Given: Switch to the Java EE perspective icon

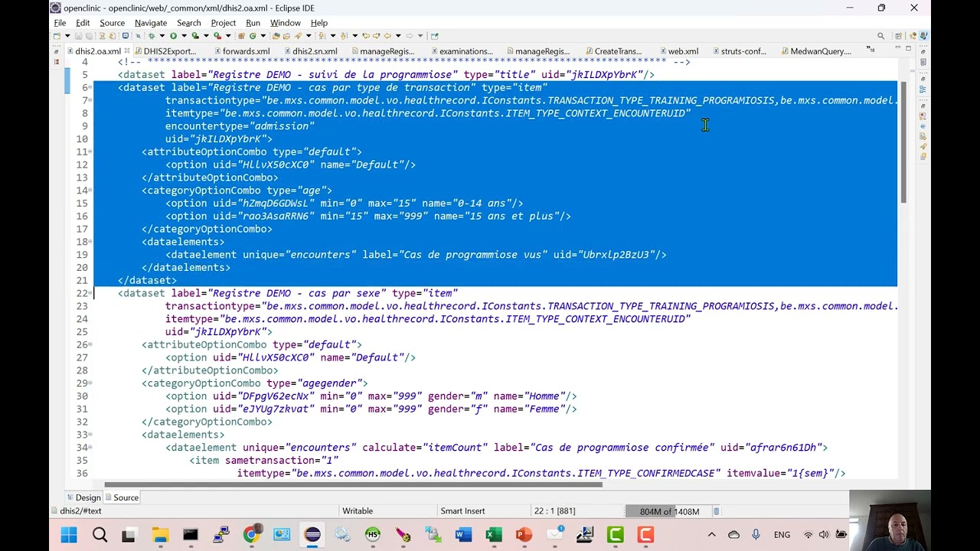Looking at the screenshot, I should (913, 35).
